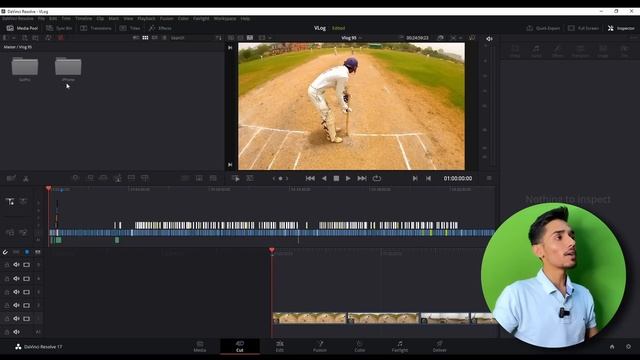
Task: Click the import media folder icon
Action: point(36,38)
